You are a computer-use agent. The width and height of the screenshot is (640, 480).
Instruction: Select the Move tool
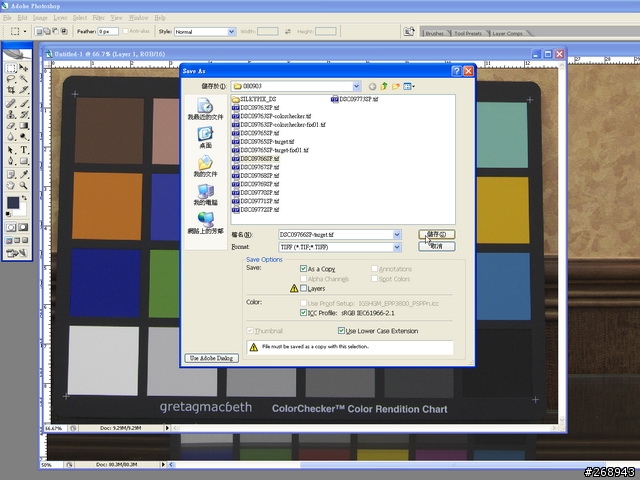pyautogui.click(x=23, y=68)
